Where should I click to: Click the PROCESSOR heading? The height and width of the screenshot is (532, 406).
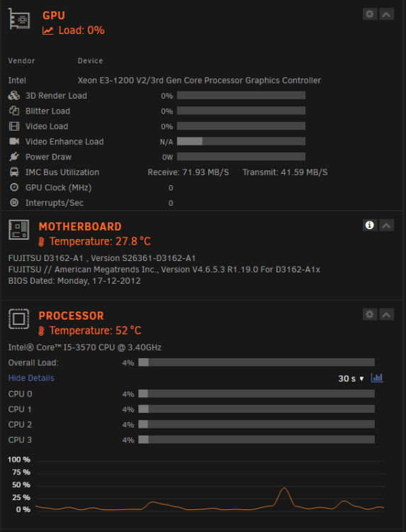[71, 316]
